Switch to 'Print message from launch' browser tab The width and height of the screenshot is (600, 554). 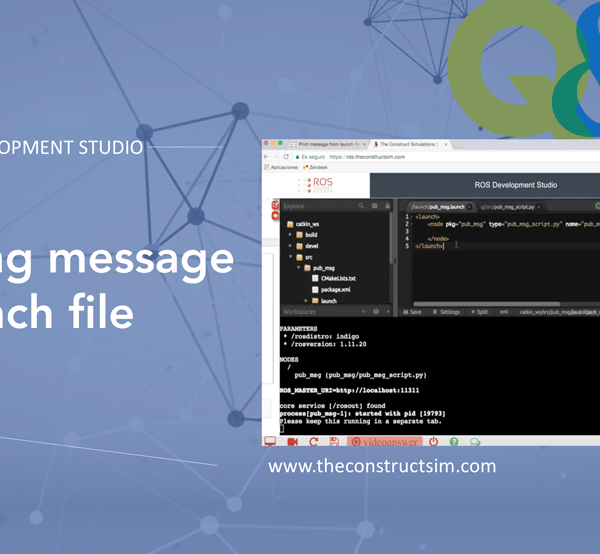(329, 144)
